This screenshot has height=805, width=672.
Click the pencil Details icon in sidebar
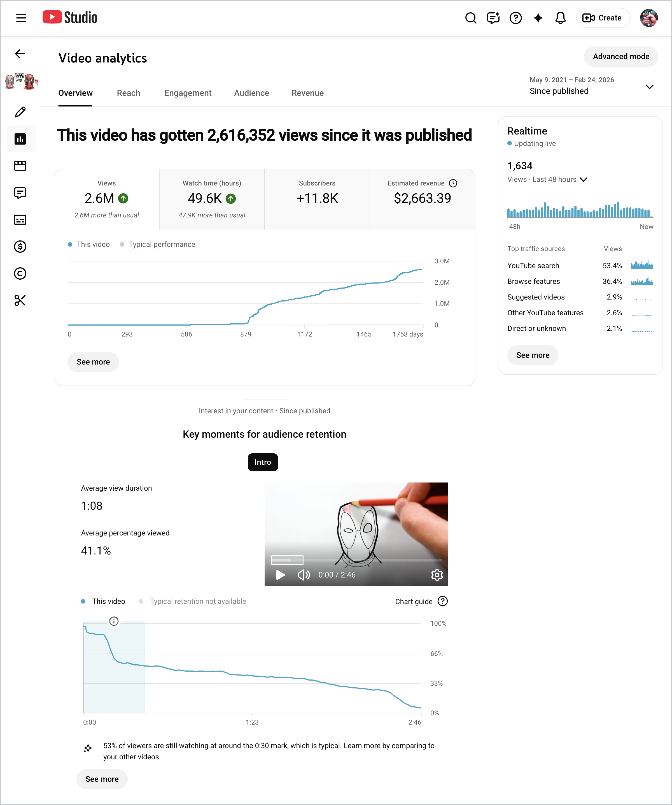(20, 112)
